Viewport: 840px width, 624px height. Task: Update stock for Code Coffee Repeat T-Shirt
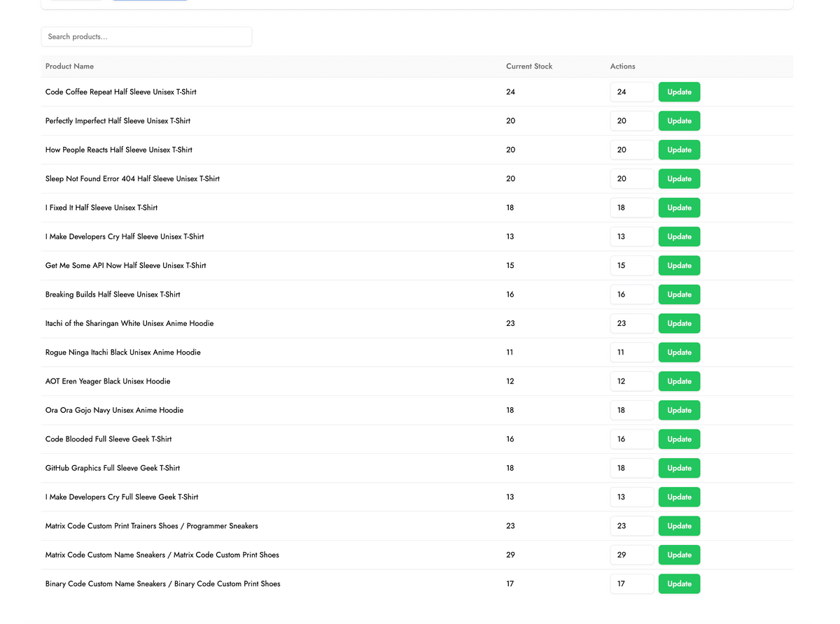click(679, 92)
